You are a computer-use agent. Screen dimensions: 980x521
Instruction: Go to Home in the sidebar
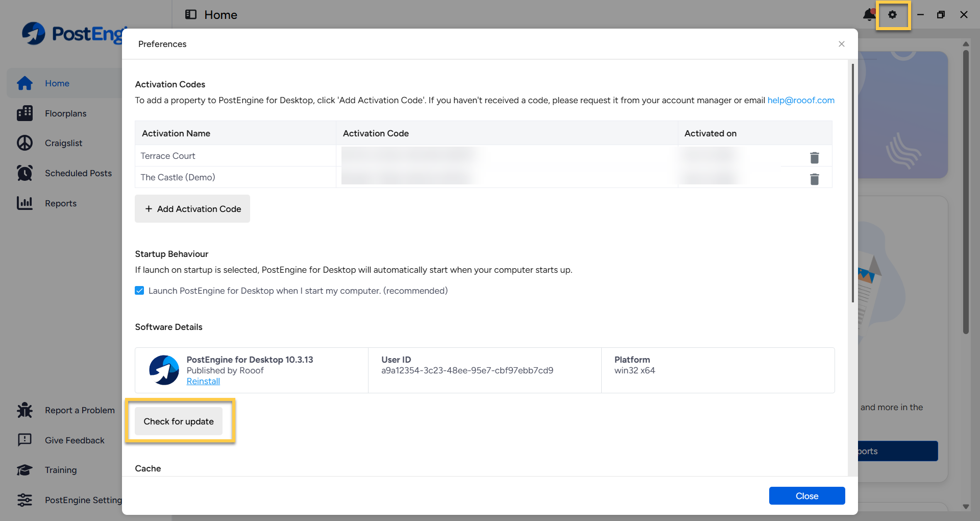click(57, 83)
